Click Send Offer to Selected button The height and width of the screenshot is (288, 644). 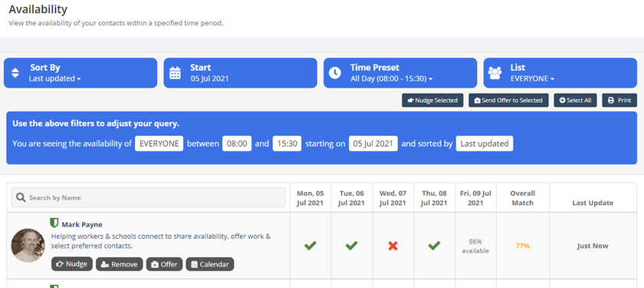tap(508, 101)
